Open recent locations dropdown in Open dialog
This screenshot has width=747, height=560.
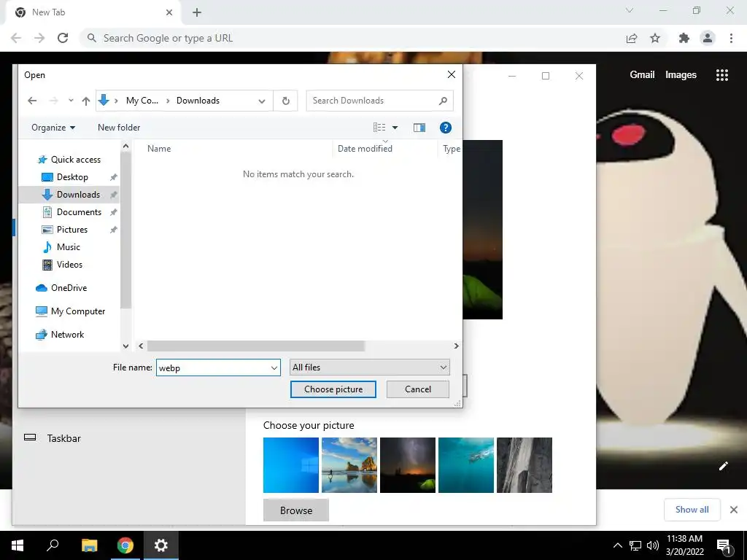[71, 101]
